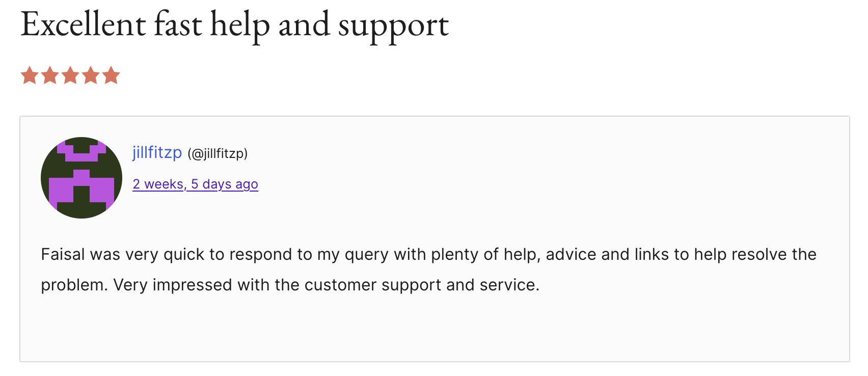This screenshot has width=868, height=376.
Task: Click the word 'support' in the heading
Action: click(393, 25)
